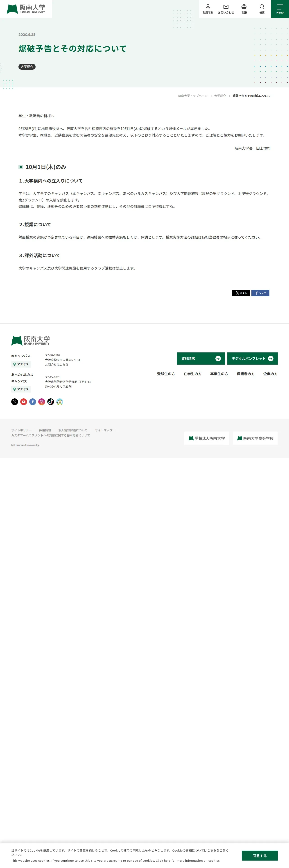Image resolution: width=289 pixels, height=868 pixels.
Task: Click the ２.授業について heading
Action: pos(35,225)
